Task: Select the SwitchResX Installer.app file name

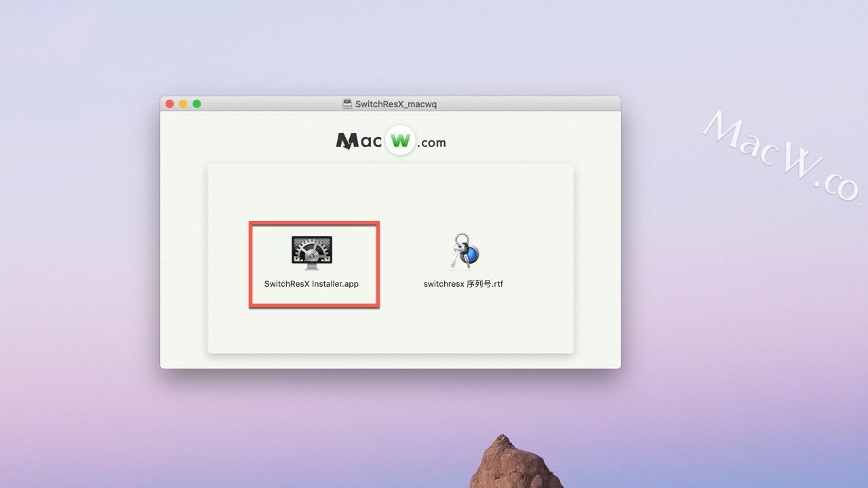Action: point(311,284)
